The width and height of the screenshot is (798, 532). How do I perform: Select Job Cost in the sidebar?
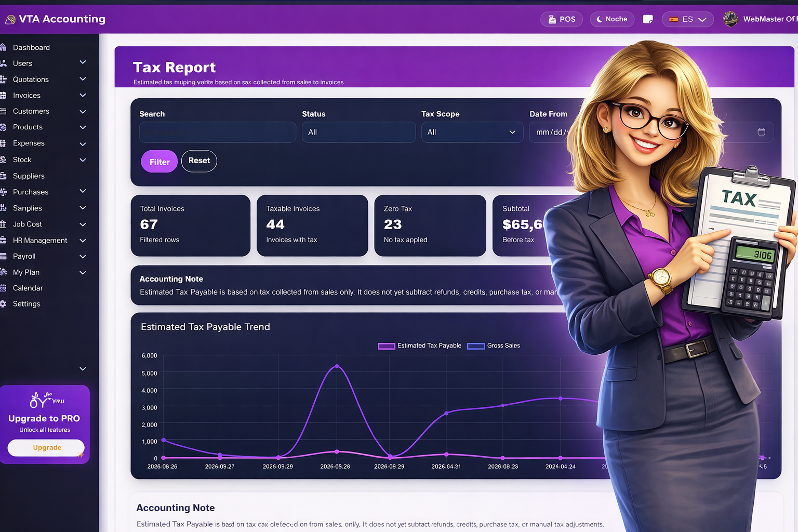(27, 224)
